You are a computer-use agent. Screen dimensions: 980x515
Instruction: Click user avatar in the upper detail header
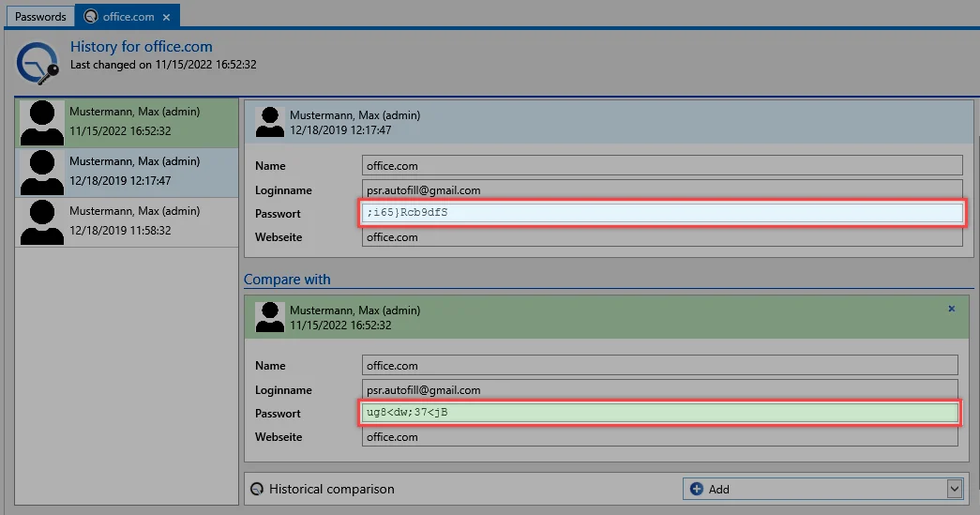(270, 122)
